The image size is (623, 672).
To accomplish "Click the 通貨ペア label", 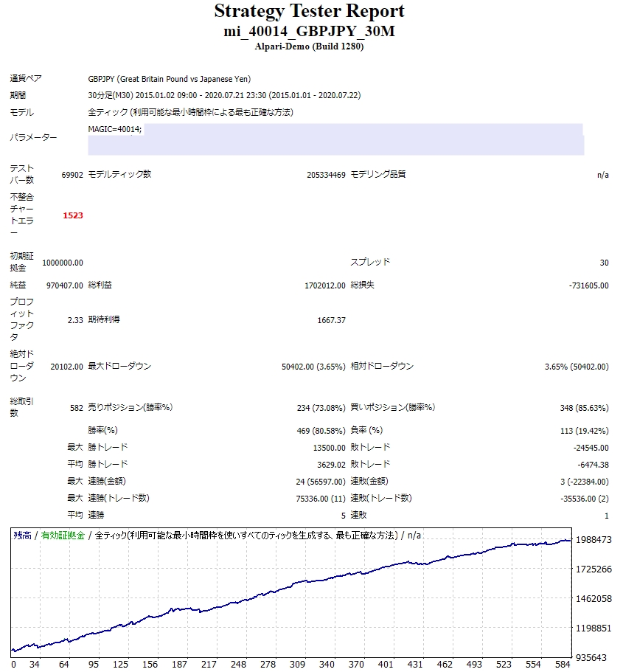I will 26,78.
